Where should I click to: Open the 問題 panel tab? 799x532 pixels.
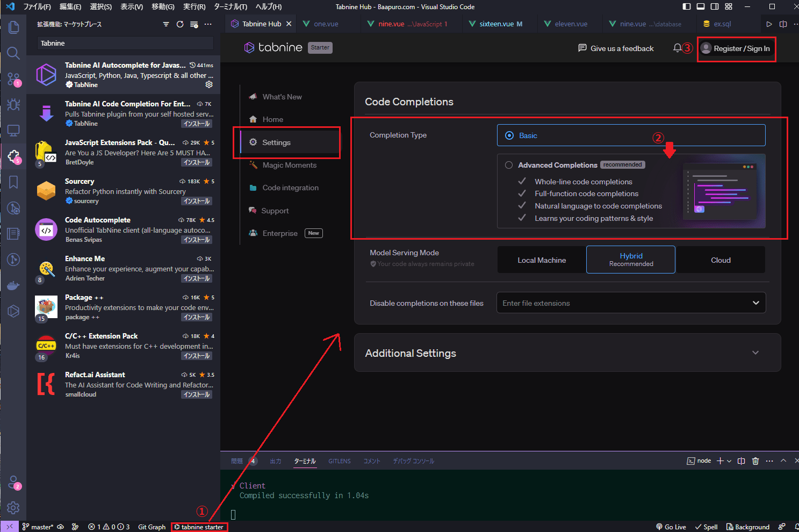tap(237, 461)
